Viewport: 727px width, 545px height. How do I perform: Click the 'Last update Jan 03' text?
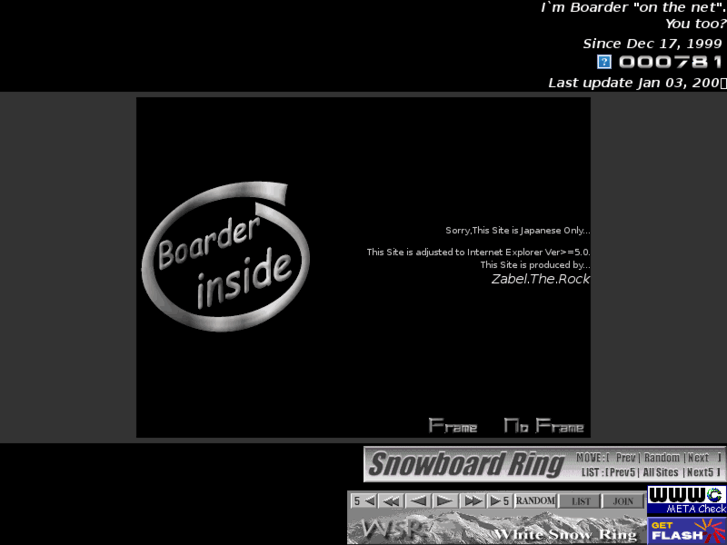[x=638, y=83]
